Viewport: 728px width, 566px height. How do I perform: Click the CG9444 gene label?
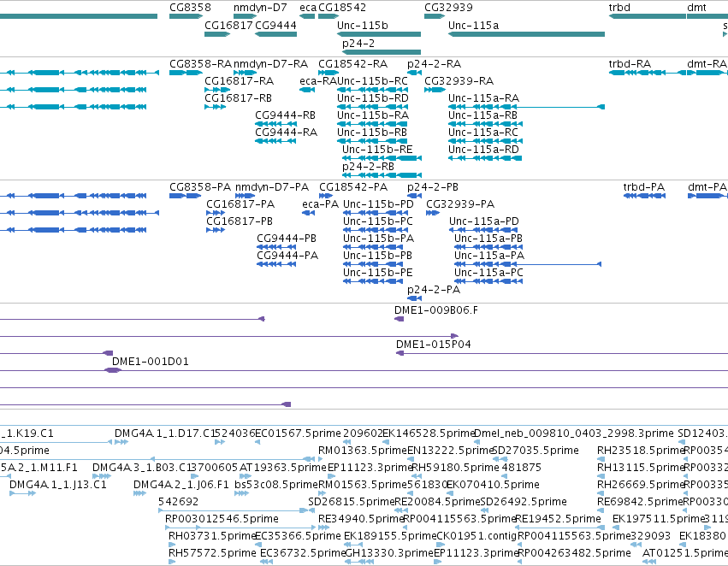click(275, 25)
